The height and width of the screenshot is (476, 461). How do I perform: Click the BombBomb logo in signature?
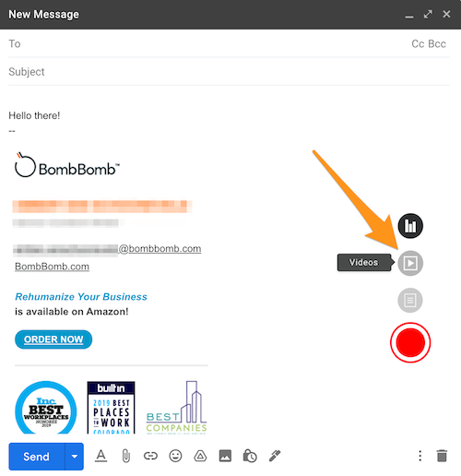pyautogui.click(x=66, y=166)
